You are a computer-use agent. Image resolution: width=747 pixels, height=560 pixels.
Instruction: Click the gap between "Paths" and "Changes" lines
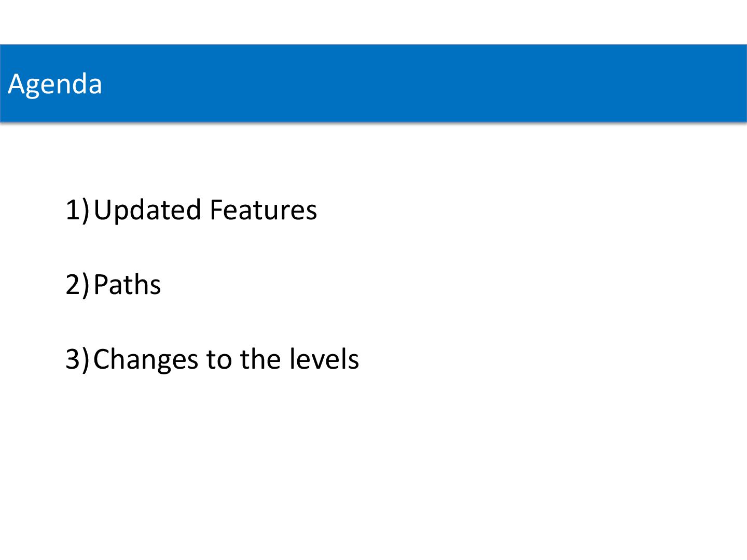pos(191,323)
